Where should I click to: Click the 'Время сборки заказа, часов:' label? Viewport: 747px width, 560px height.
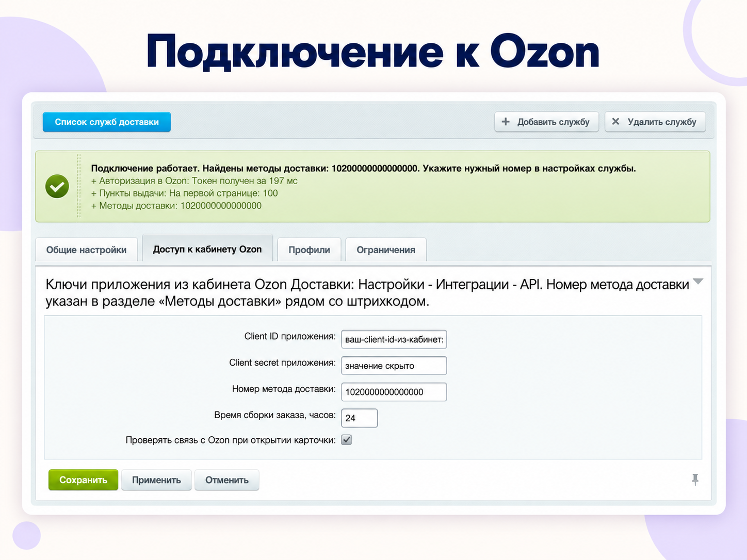(x=275, y=415)
